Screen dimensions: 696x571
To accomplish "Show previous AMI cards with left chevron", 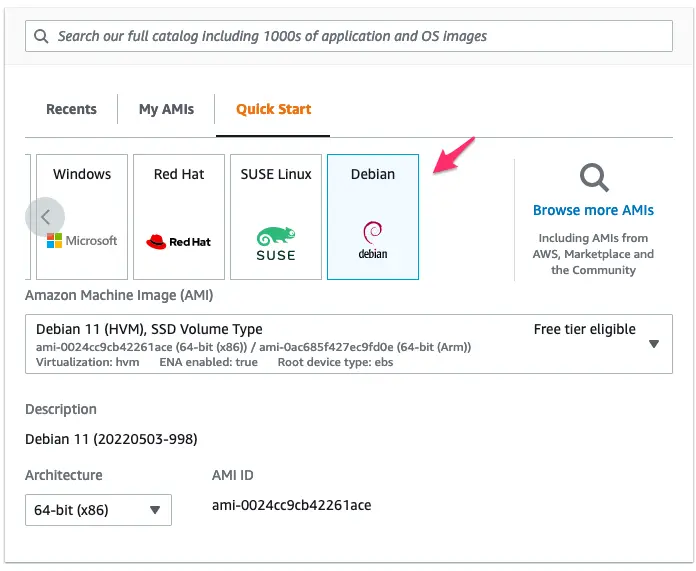I will pyautogui.click(x=45, y=217).
